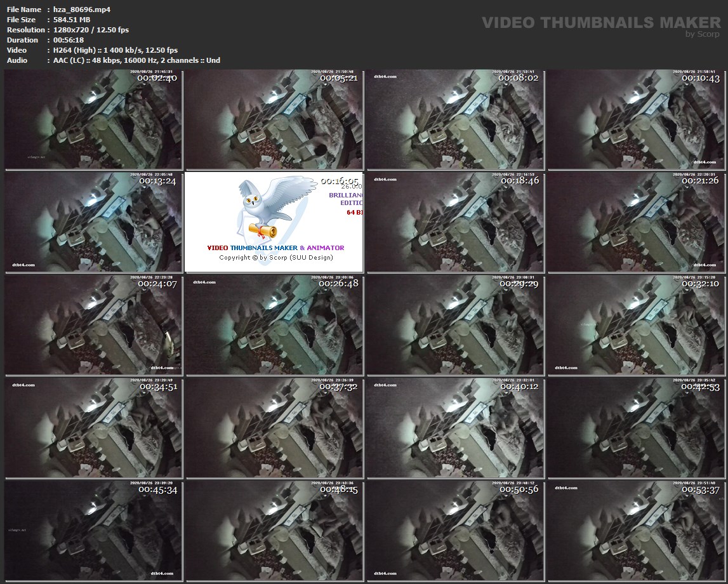Select the frame at 00:13:24
This screenshot has height=584, width=728.
pos(93,223)
